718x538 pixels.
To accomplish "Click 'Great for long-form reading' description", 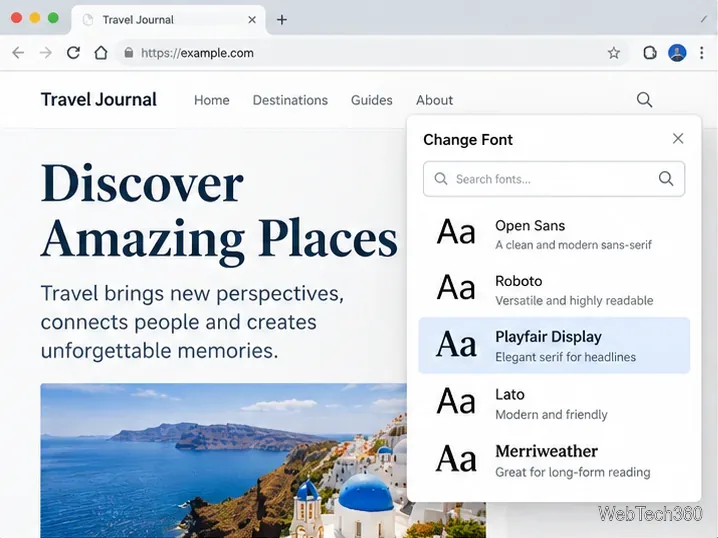I will (572, 472).
